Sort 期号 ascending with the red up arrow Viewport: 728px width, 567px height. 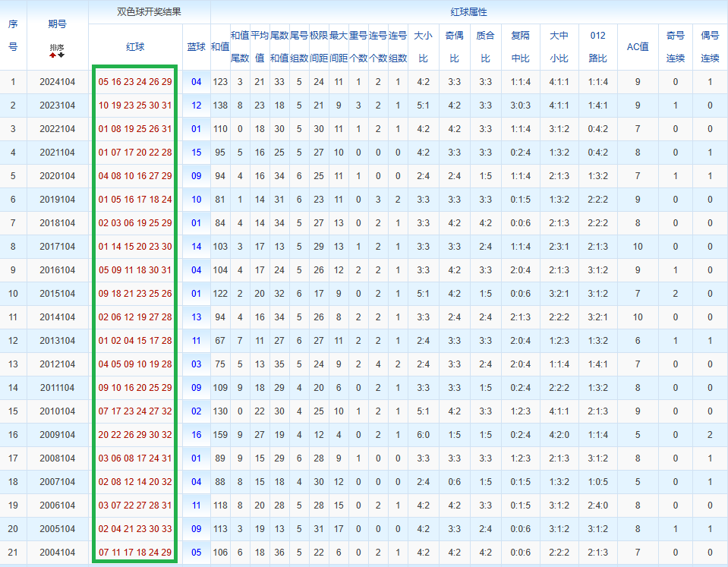coord(52,55)
